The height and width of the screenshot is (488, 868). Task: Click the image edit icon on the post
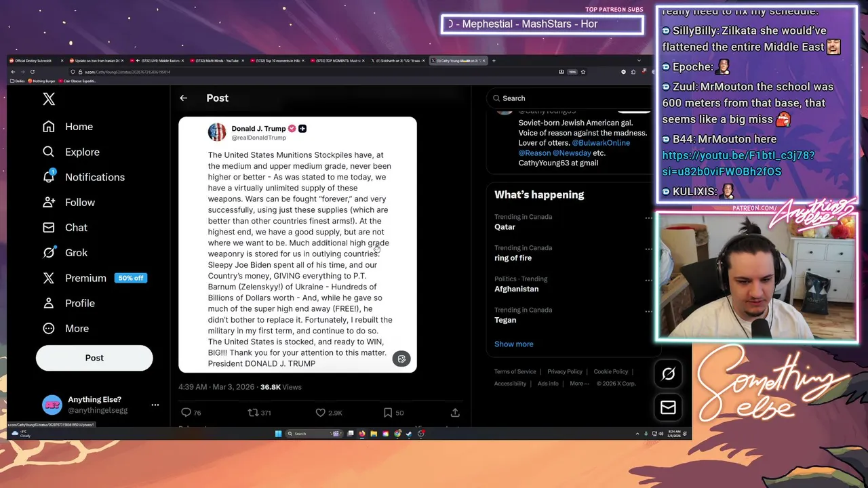click(401, 359)
